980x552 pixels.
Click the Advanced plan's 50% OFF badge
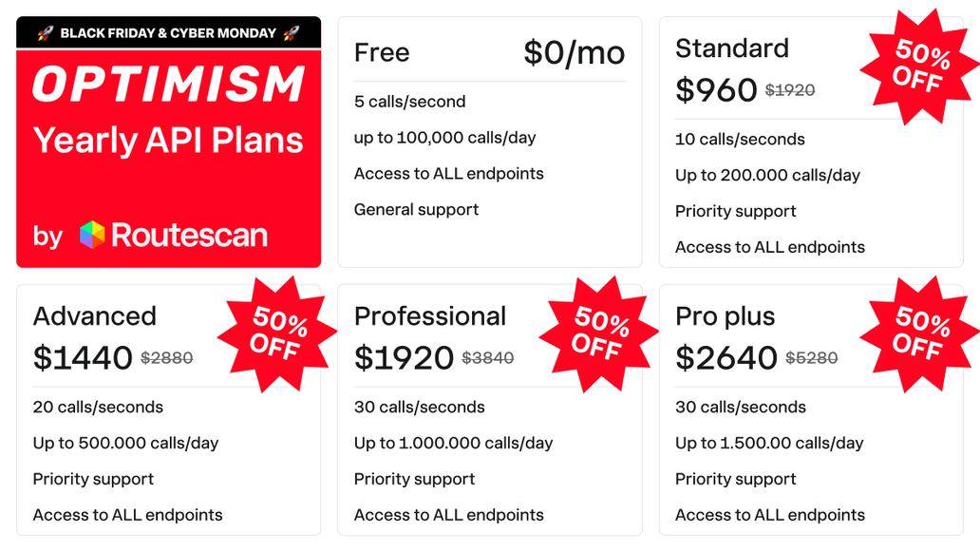276,334
